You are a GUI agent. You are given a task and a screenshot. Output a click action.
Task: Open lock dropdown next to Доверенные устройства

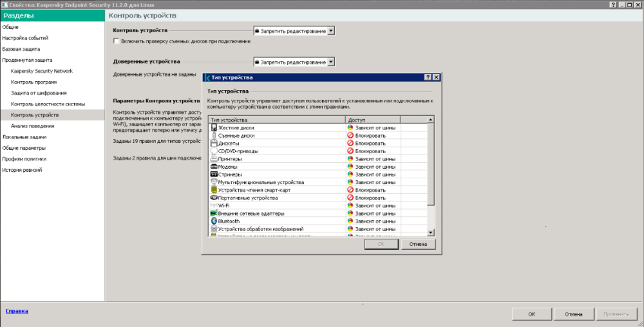tap(332, 62)
